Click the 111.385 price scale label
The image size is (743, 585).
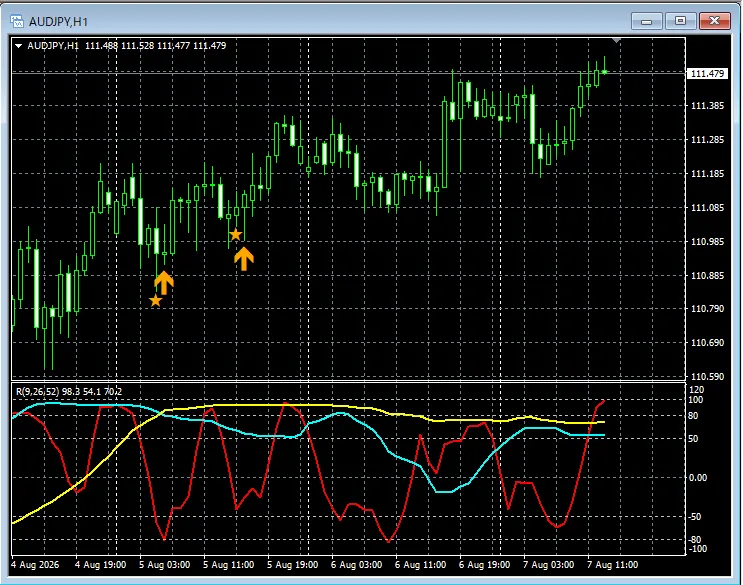click(x=707, y=106)
